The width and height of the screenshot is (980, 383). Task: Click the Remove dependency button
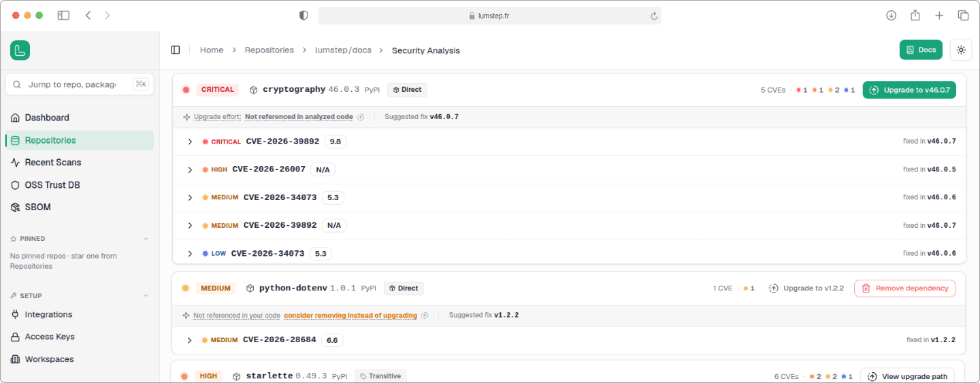904,288
